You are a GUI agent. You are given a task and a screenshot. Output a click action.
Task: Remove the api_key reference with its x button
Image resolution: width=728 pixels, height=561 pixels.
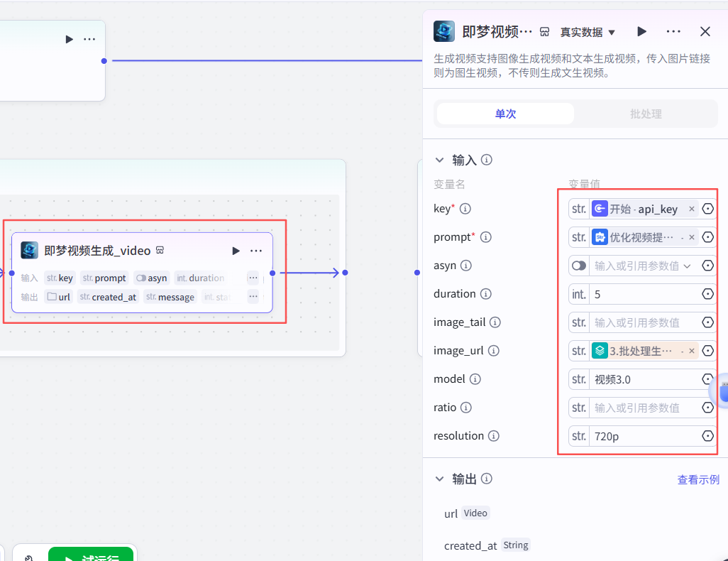point(691,208)
